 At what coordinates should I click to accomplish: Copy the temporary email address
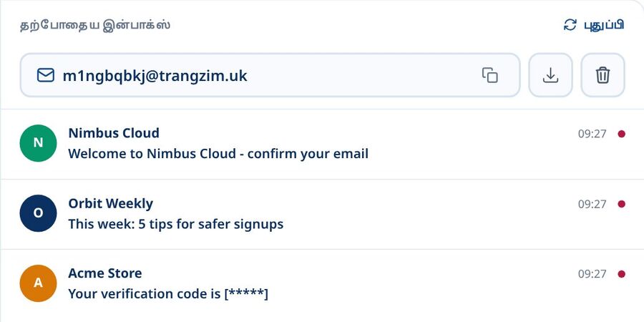489,75
